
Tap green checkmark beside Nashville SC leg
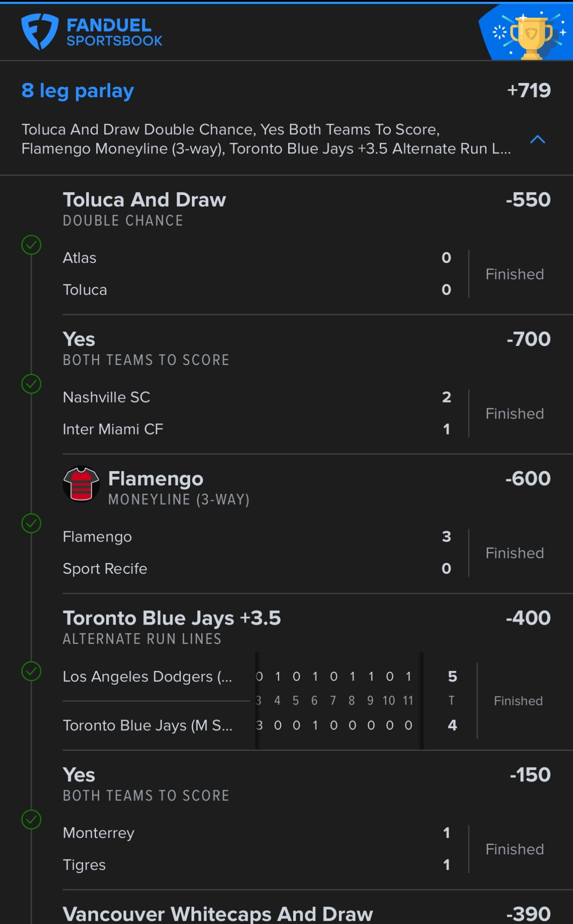click(x=31, y=384)
